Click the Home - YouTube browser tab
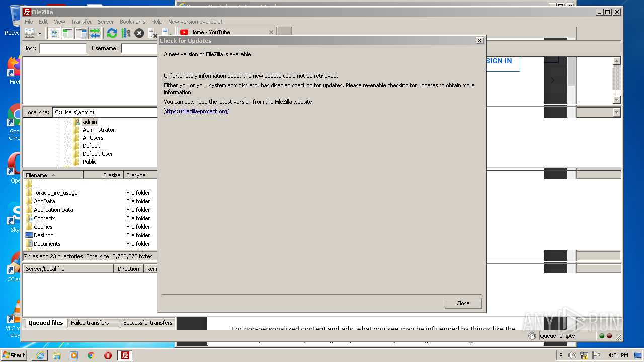644x362 pixels. [226, 32]
